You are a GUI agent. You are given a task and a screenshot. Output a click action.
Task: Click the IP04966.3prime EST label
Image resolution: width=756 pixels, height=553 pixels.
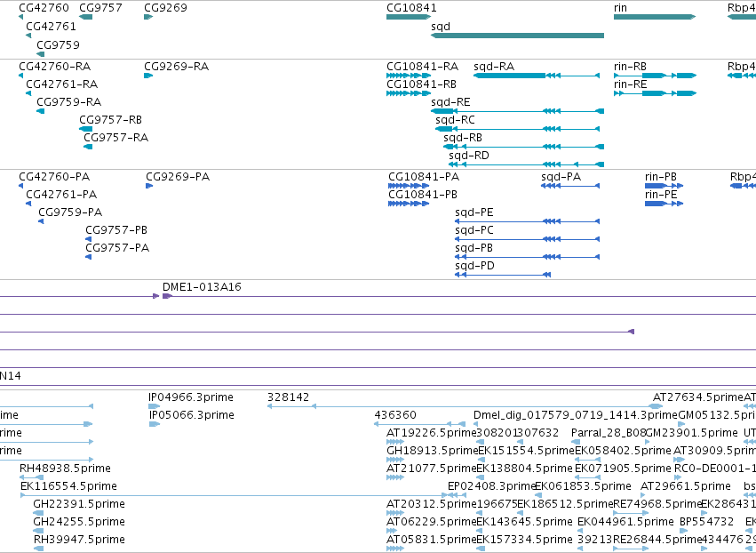point(191,397)
